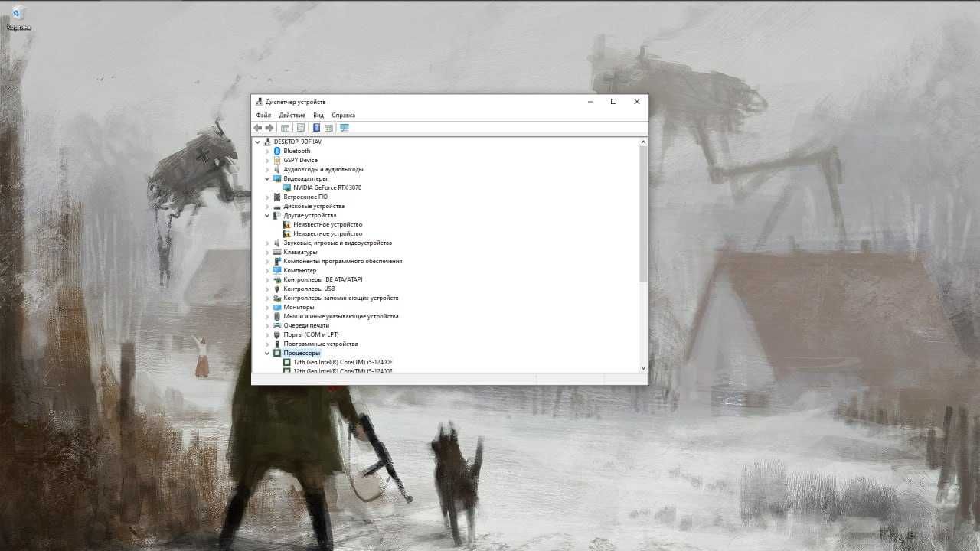980x551 pixels.
Task: Select the Компьютер label
Action: tap(299, 270)
